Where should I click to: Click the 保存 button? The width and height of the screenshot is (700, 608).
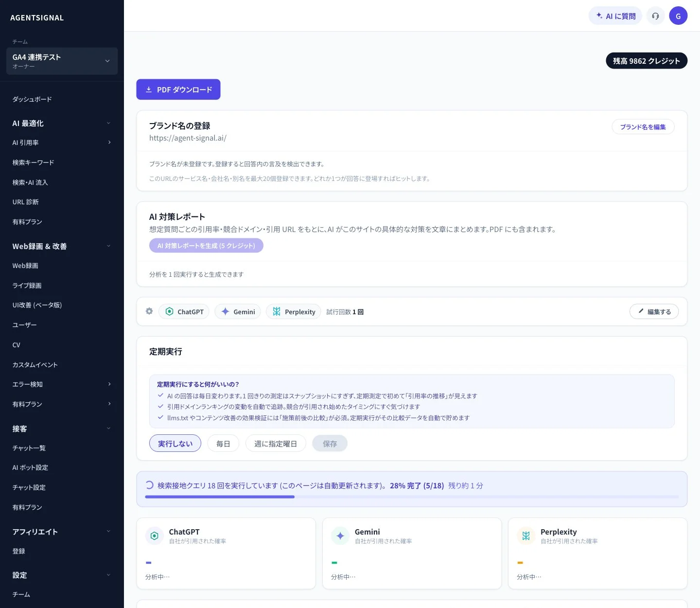click(330, 443)
